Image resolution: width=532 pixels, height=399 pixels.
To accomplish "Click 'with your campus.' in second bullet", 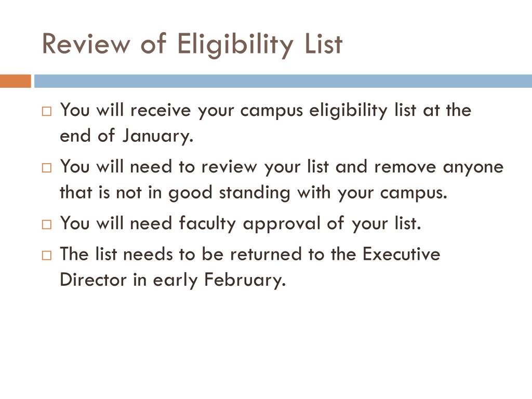I will pyautogui.click(x=372, y=193).
